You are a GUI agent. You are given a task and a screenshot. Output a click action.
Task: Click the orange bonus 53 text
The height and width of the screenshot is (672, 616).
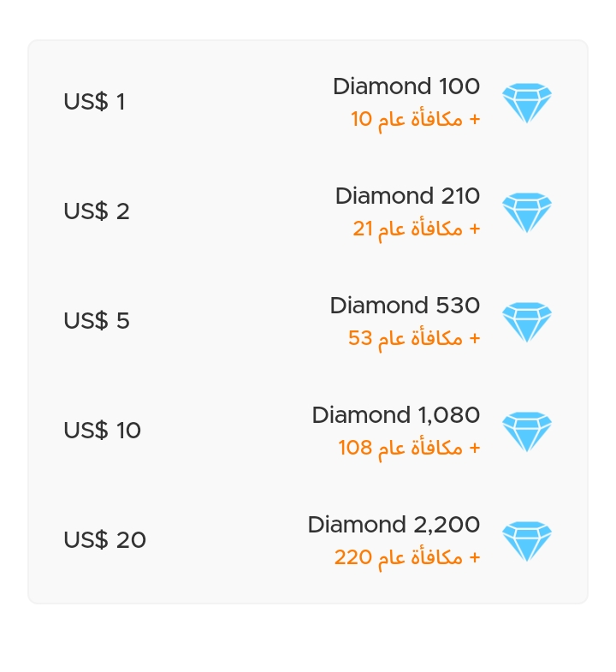click(x=414, y=338)
